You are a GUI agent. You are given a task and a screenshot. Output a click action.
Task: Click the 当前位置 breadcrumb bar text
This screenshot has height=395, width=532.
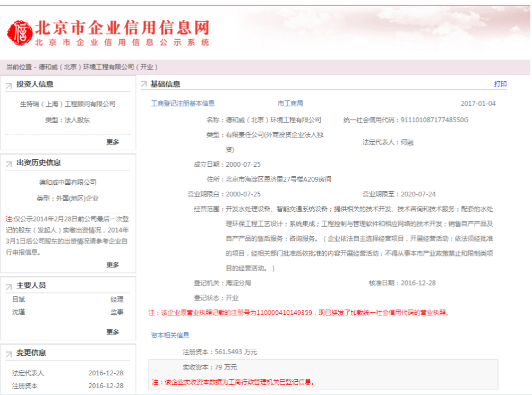[82, 67]
